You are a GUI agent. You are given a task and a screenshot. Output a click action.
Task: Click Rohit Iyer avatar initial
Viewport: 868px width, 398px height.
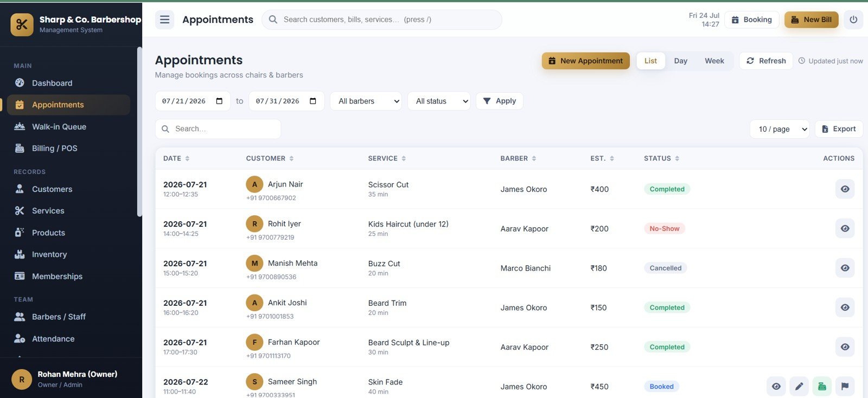point(254,224)
